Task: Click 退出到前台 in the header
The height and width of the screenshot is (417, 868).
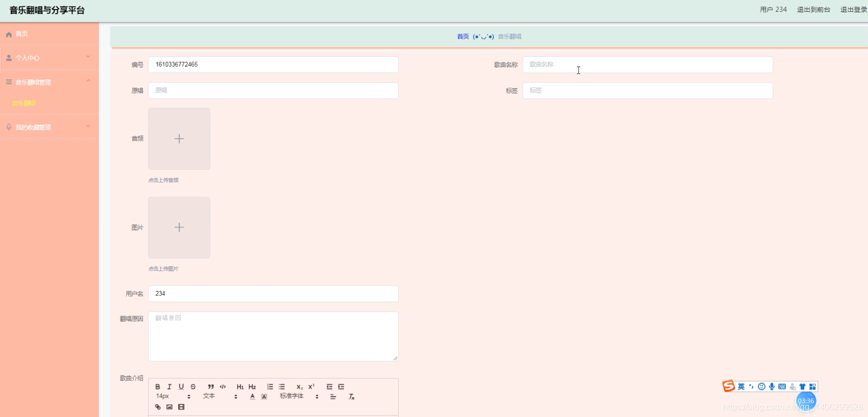Action: [x=813, y=10]
